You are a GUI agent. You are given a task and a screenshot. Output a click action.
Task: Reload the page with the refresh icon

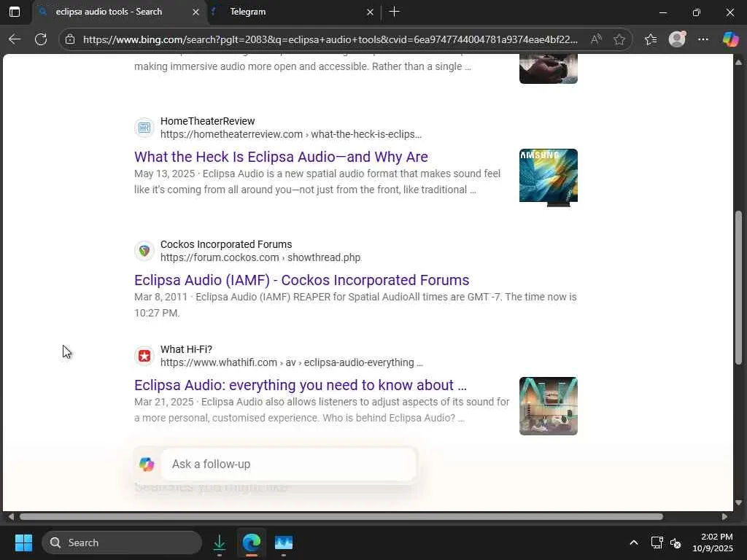pyautogui.click(x=41, y=39)
